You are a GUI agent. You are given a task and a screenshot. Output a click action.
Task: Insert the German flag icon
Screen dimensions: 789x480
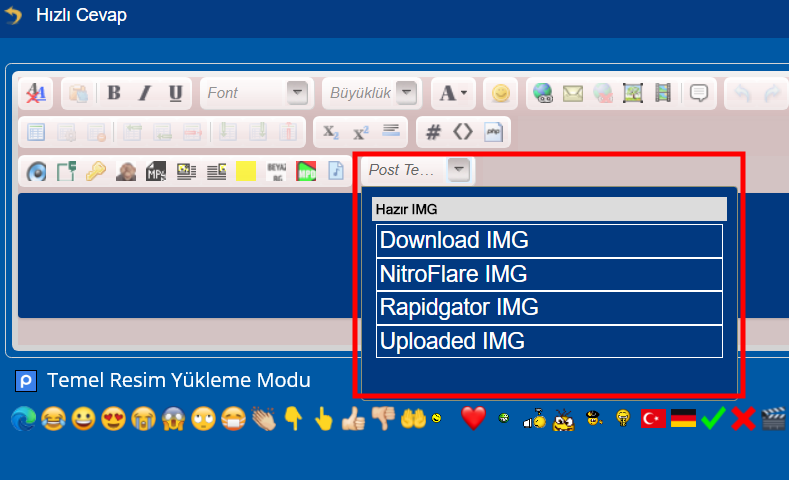point(683,419)
